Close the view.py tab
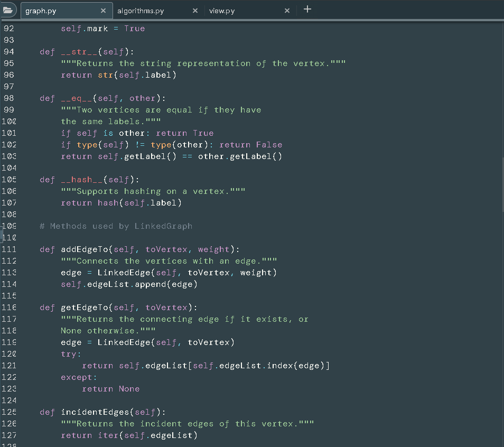 coord(287,10)
